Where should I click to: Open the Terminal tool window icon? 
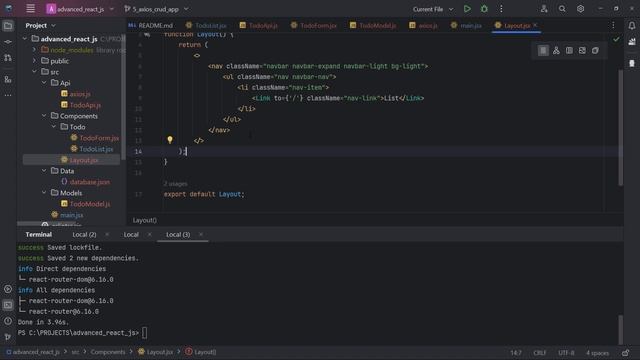tap(8, 305)
